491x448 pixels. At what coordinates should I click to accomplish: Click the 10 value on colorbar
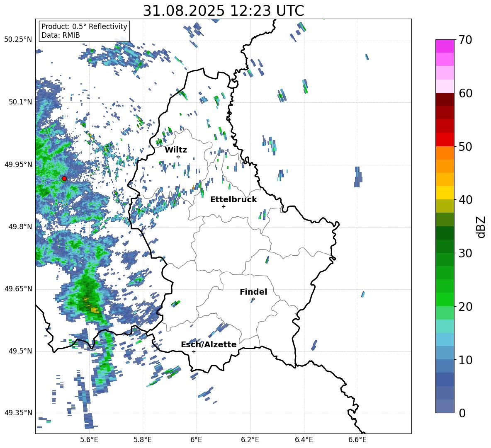[x=465, y=360]
